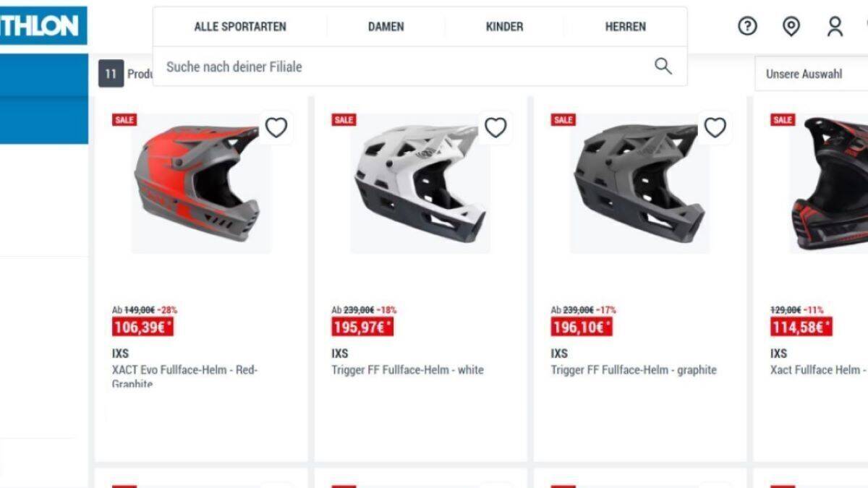The width and height of the screenshot is (868, 488).
Task: Click the help question mark icon
Action: pos(747,27)
